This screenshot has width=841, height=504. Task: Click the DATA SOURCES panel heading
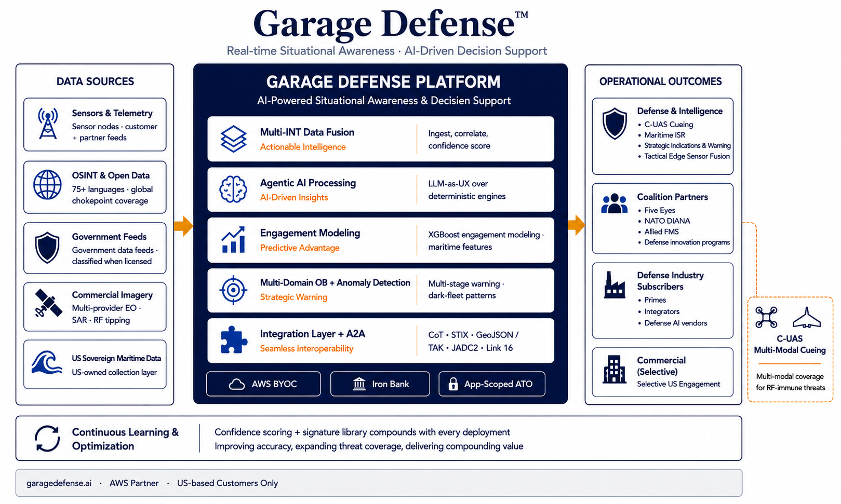pyautogui.click(x=95, y=81)
